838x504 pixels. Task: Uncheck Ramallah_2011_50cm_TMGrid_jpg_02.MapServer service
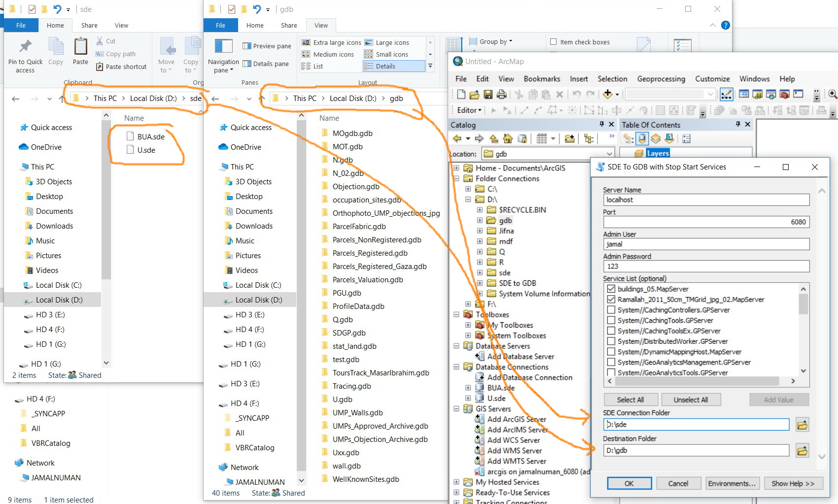tap(611, 300)
